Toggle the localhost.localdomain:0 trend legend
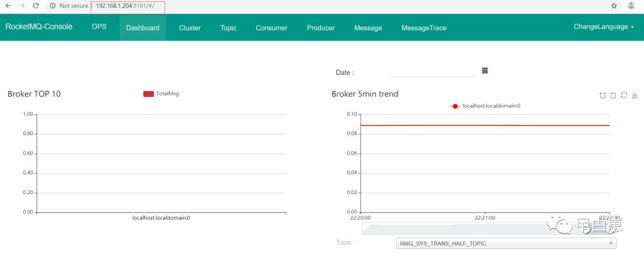Screen dimensions: 644x253 (x=485, y=106)
